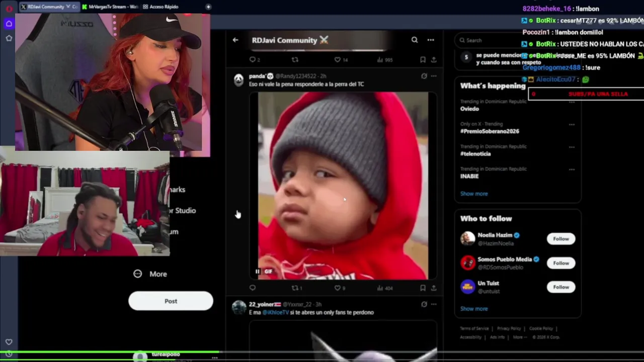Open Noelia Hazim's profile picture
The height and width of the screenshot is (362, 644).
coord(468,238)
